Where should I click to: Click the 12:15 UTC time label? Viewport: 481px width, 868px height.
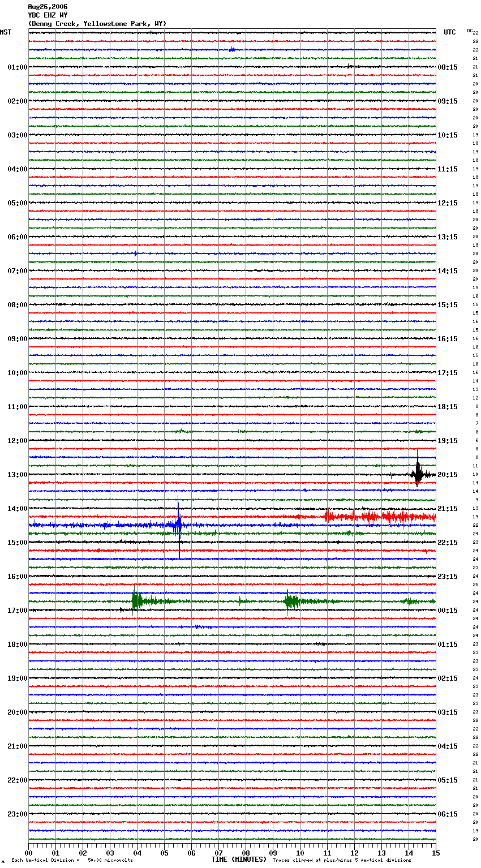tap(448, 203)
